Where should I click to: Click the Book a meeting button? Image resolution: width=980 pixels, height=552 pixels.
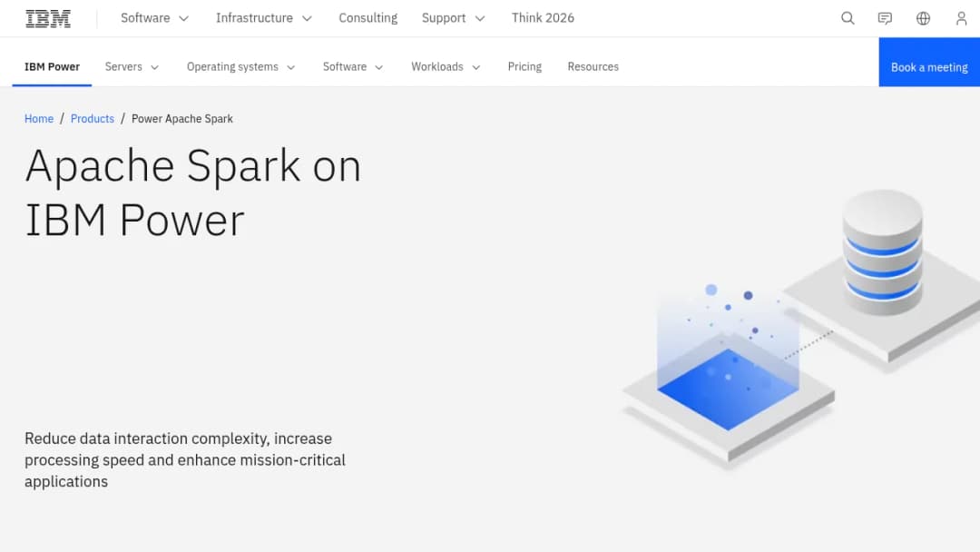[929, 62]
